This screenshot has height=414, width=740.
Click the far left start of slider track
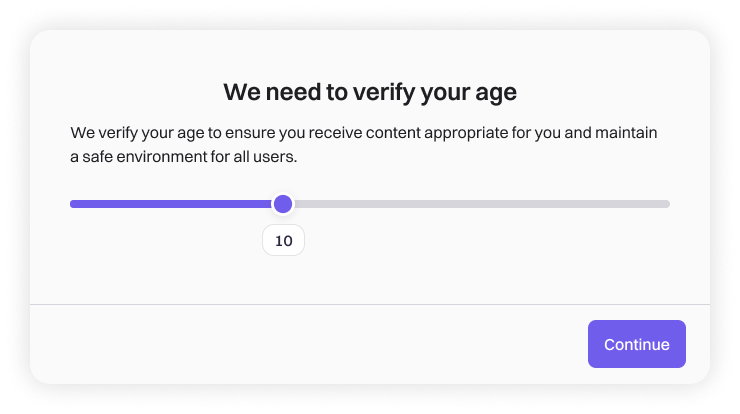click(x=74, y=204)
